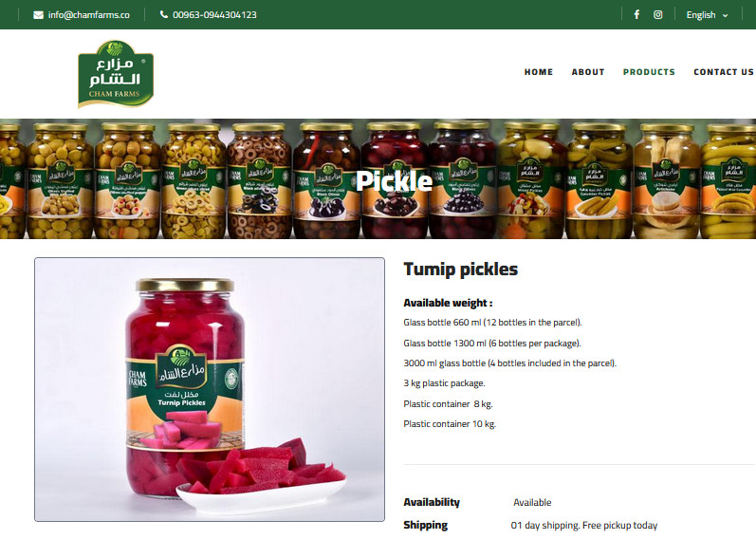Open the Instagram icon link

point(657,14)
